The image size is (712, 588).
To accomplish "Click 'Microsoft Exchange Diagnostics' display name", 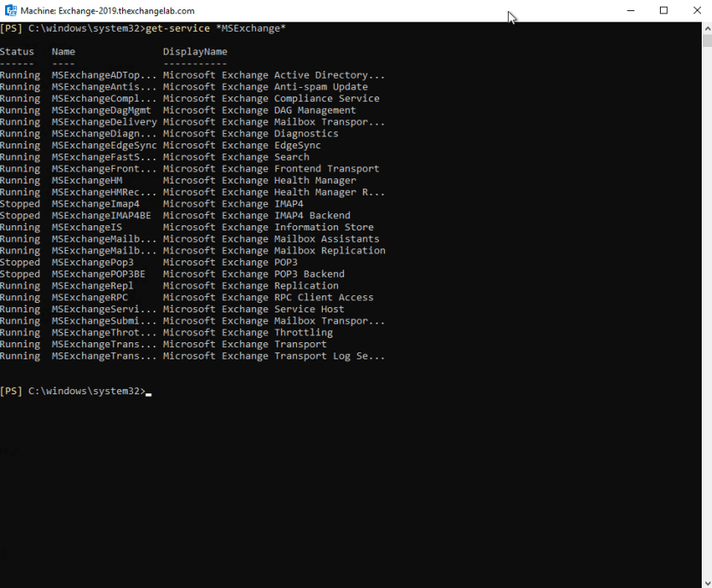I will (251, 134).
